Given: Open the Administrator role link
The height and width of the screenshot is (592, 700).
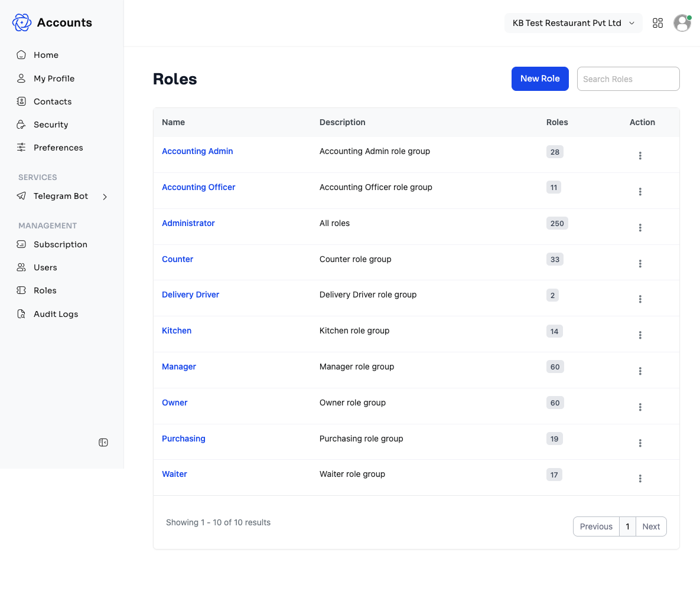Looking at the screenshot, I should tap(188, 223).
